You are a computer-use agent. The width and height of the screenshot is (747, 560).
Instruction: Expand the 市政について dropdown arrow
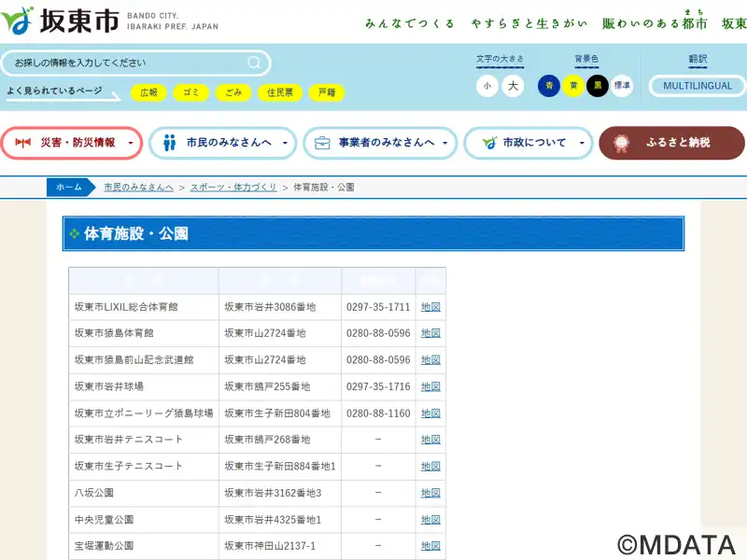coord(581,144)
